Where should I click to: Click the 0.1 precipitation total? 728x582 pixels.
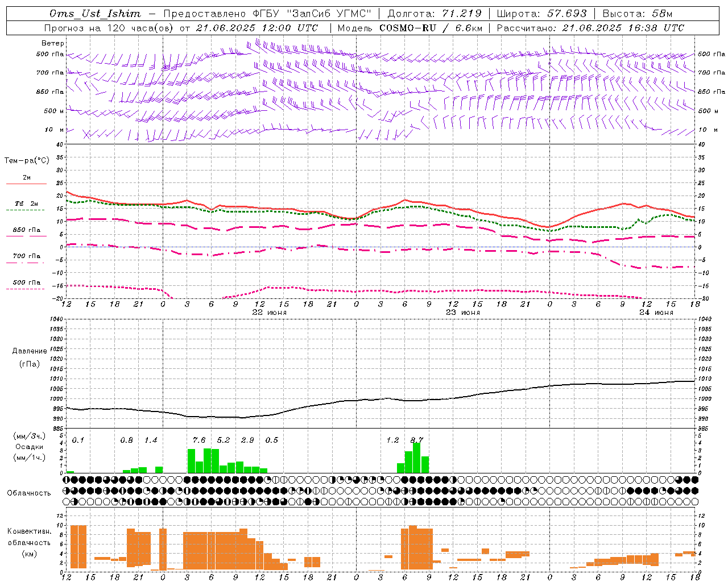pyautogui.click(x=78, y=440)
